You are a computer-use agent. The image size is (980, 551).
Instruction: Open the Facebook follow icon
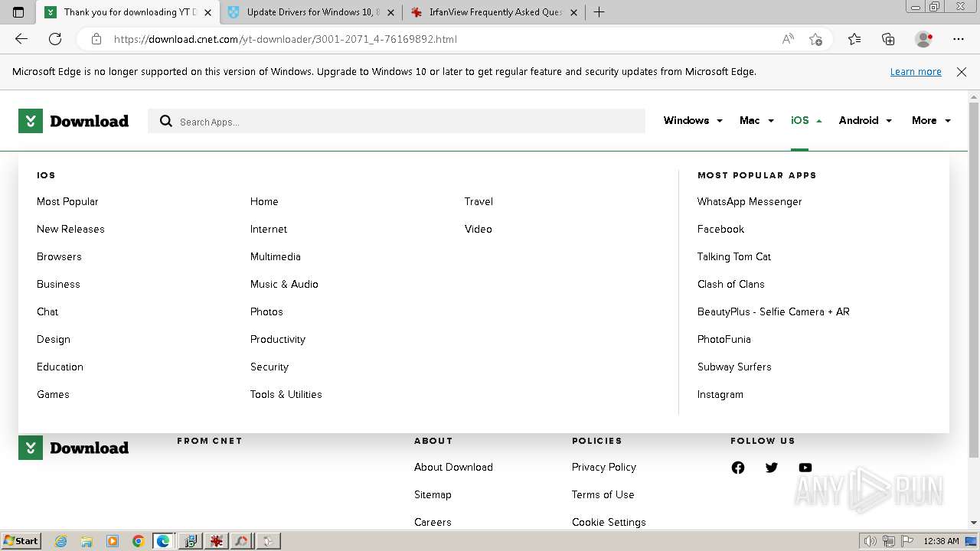click(738, 468)
